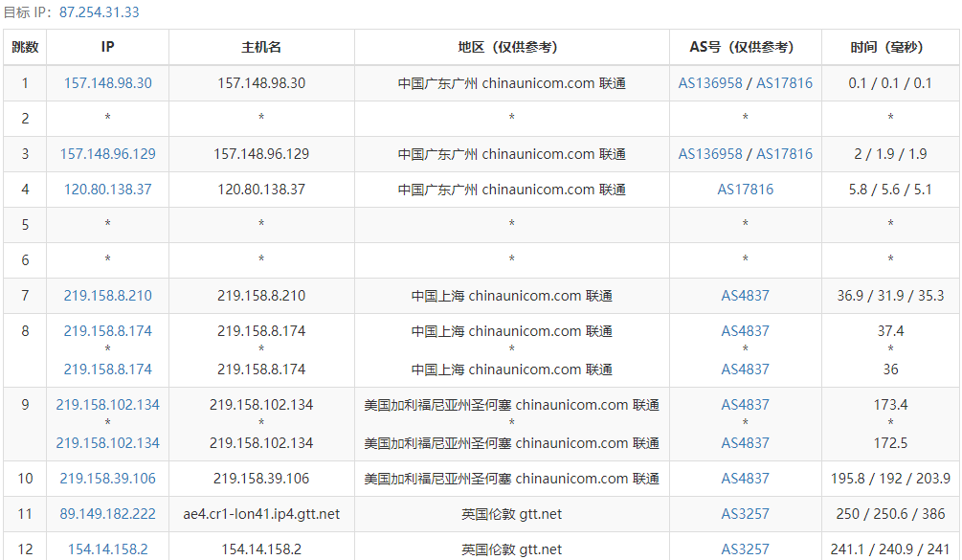Open the target IP 87.254.31.33 link
The image size is (962, 560).
click(x=99, y=12)
